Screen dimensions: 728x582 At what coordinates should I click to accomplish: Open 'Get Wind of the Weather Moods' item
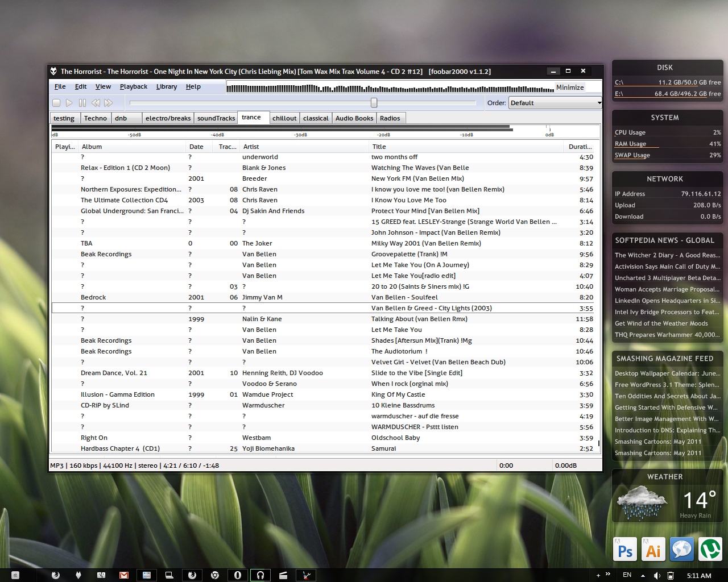pyautogui.click(x=661, y=323)
